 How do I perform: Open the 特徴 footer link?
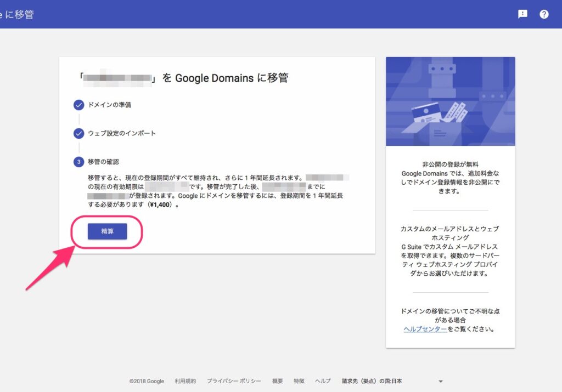[299, 381]
